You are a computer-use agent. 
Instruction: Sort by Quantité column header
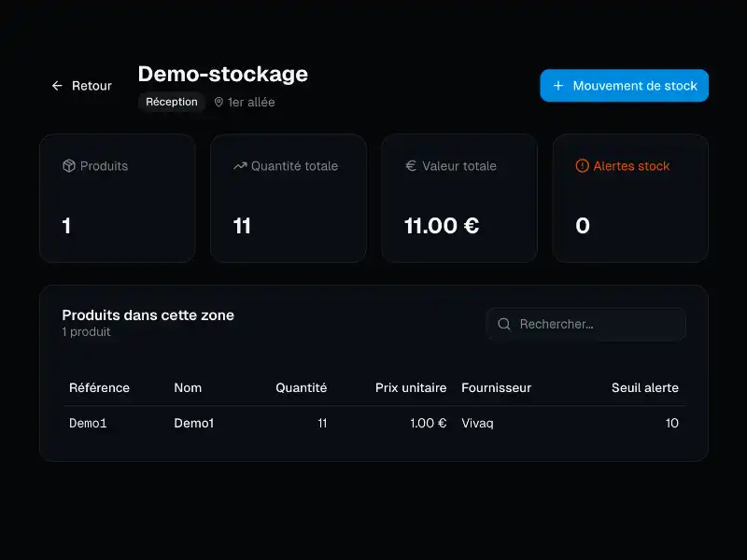301,387
